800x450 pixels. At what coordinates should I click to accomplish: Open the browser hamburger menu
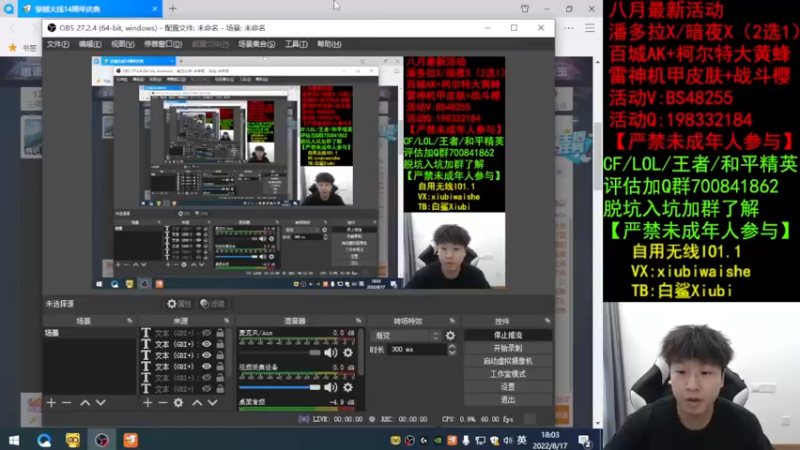tap(590, 28)
